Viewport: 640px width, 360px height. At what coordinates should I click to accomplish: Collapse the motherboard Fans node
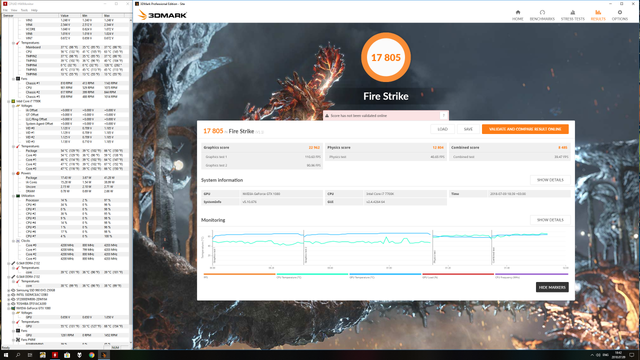(x=13, y=79)
